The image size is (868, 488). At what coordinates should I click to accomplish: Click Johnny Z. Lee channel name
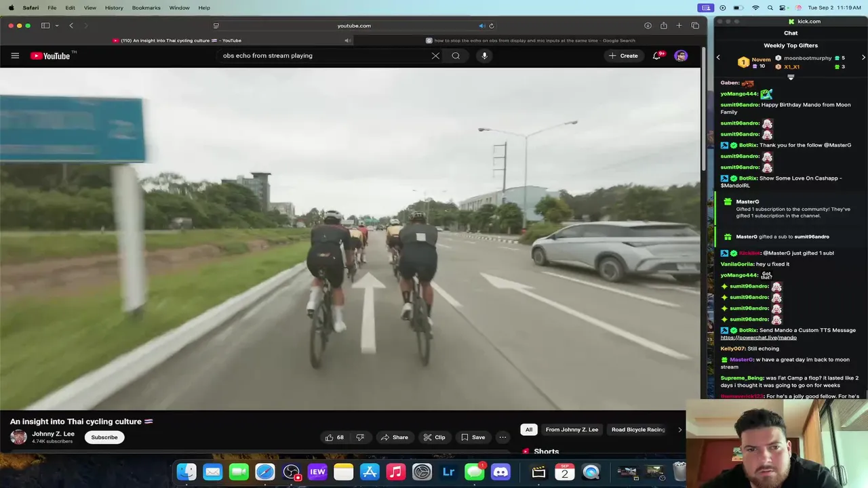coord(53,434)
